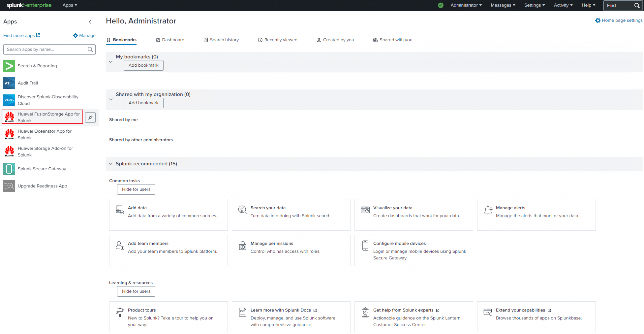Click the Learn more with Splunk Docs icon
The image size is (644, 334).
(x=242, y=312)
